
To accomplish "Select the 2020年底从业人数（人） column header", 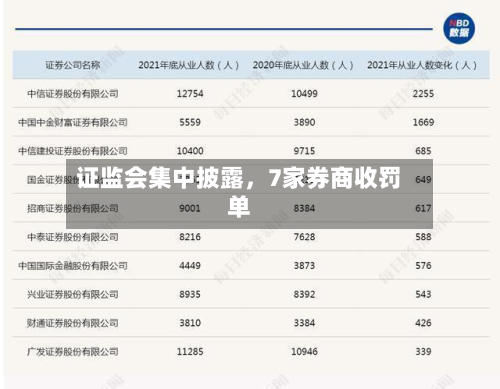I will (303, 65).
